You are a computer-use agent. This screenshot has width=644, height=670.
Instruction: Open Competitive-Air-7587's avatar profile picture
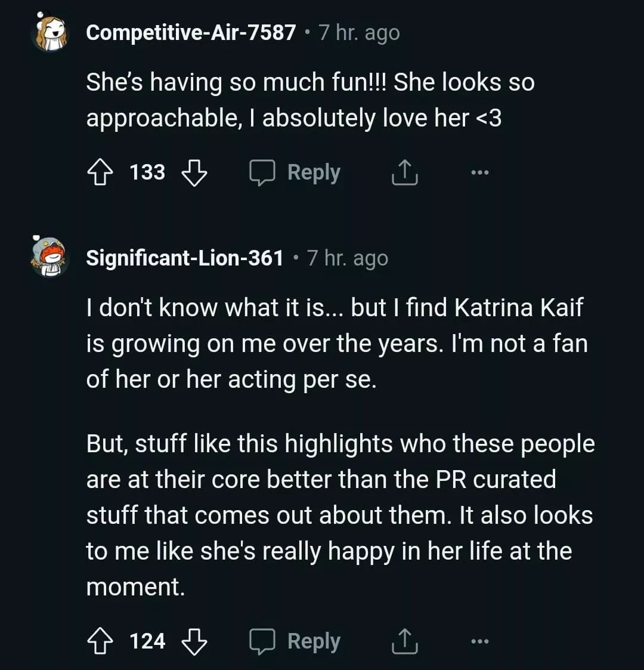pos(50,32)
